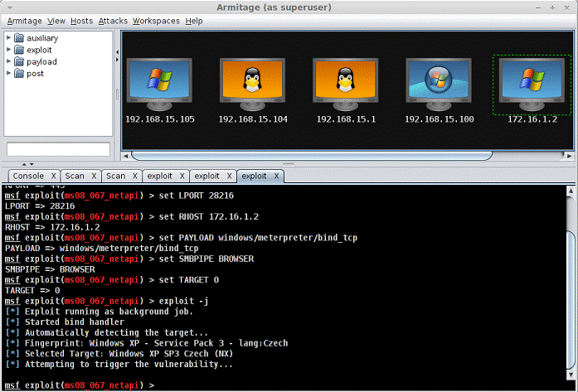
Task: Click the up arrow on the horizontal splitter
Action: point(24,164)
